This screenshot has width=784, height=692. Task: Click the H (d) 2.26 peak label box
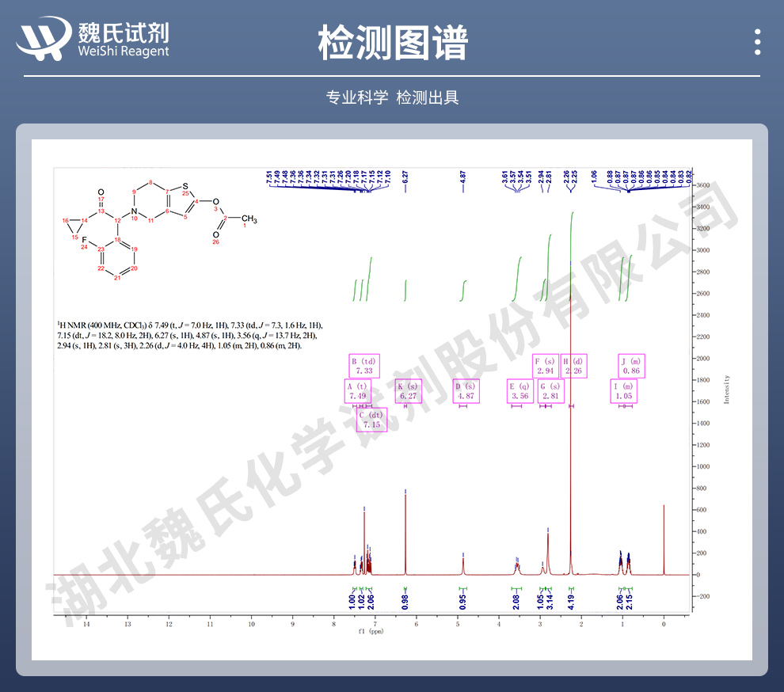(x=573, y=366)
